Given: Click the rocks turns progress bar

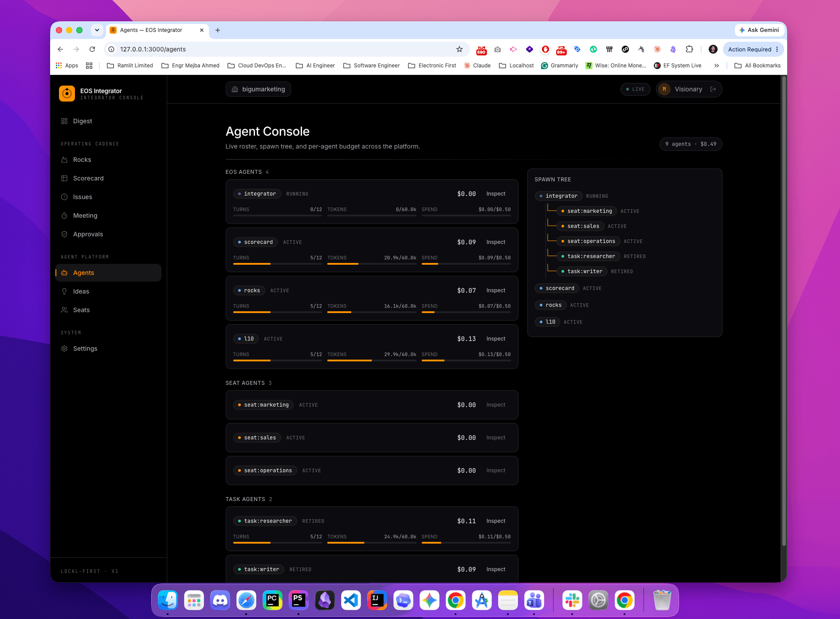Looking at the screenshot, I should (x=278, y=312).
